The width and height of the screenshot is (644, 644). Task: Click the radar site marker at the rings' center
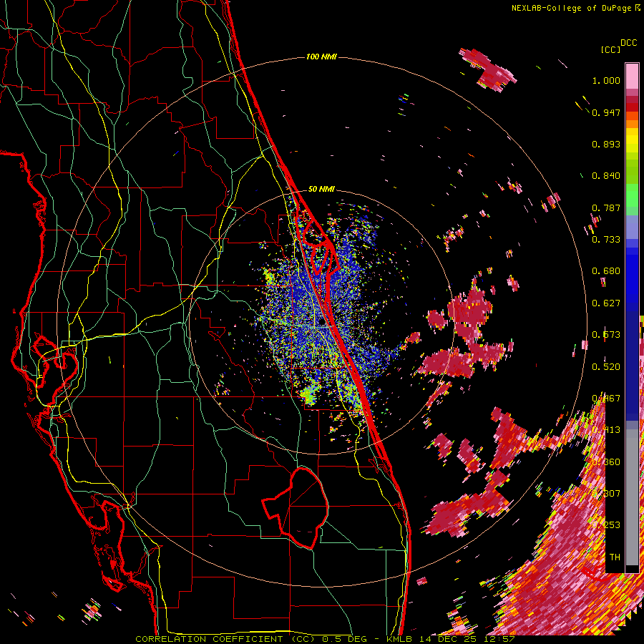pyautogui.click(x=321, y=323)
